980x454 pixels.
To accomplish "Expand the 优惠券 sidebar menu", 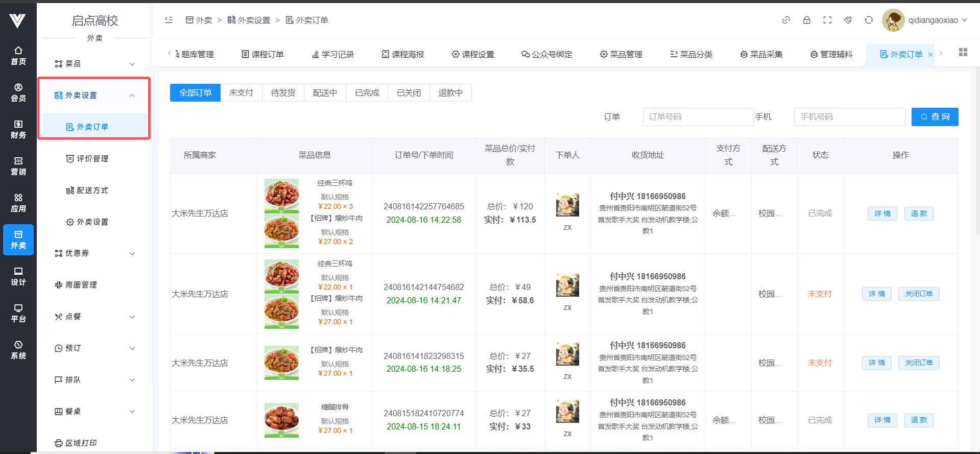I will pos(94,253).
